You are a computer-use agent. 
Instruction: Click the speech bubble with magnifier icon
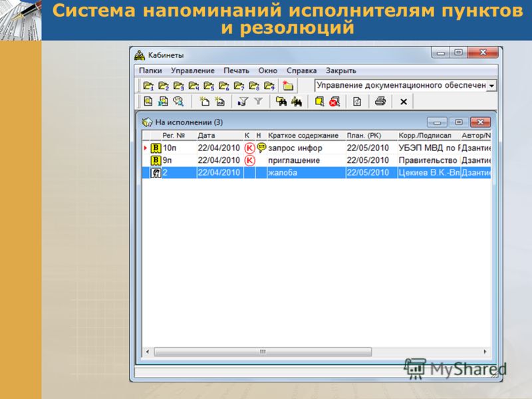178,102
